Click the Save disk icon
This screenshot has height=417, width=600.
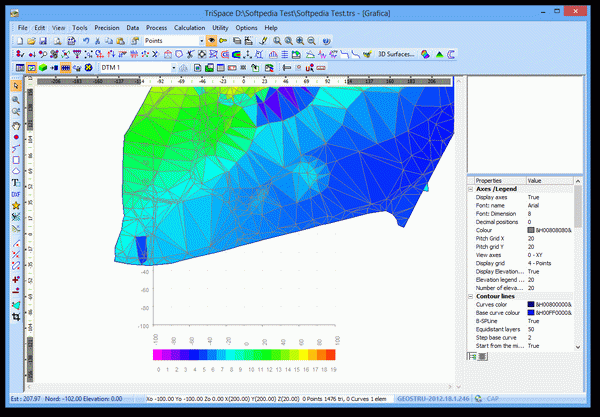[x=45, y=40]
